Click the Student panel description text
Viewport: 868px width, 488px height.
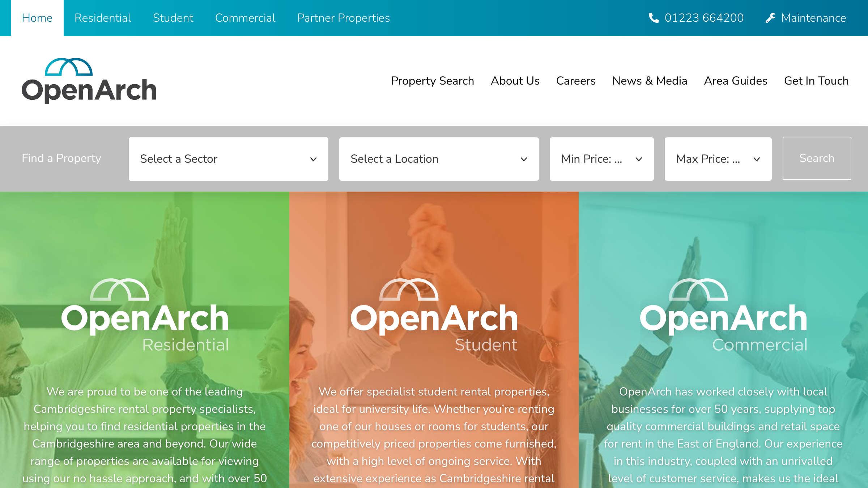(x=434, y=436)
